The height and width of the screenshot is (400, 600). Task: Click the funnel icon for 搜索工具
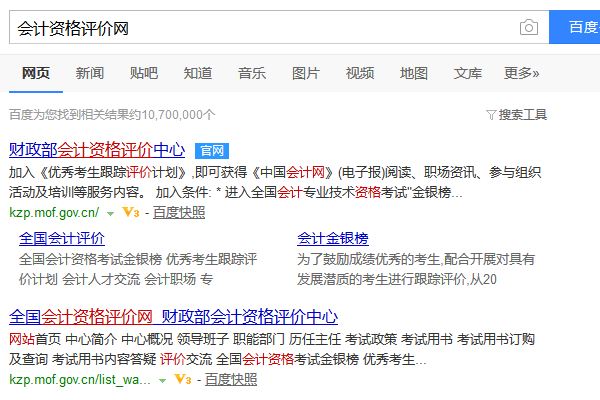tap(491, 114)
